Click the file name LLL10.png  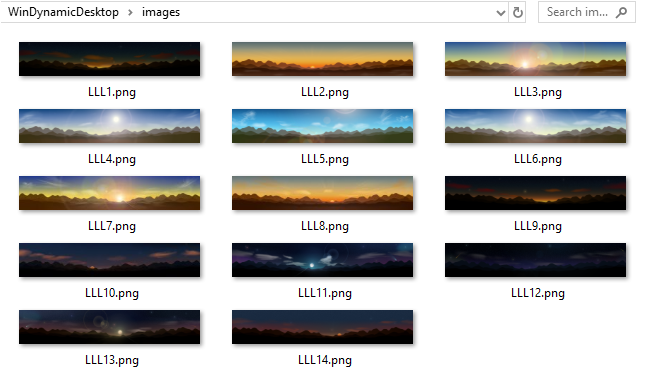tap(112, 293)
